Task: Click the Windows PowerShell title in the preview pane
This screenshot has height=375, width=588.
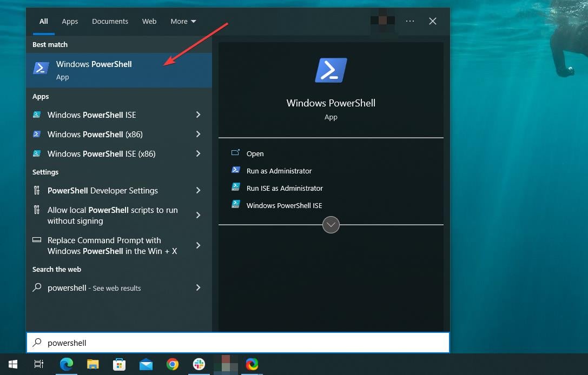Action: pyautogui.click(x=331, y=103)
